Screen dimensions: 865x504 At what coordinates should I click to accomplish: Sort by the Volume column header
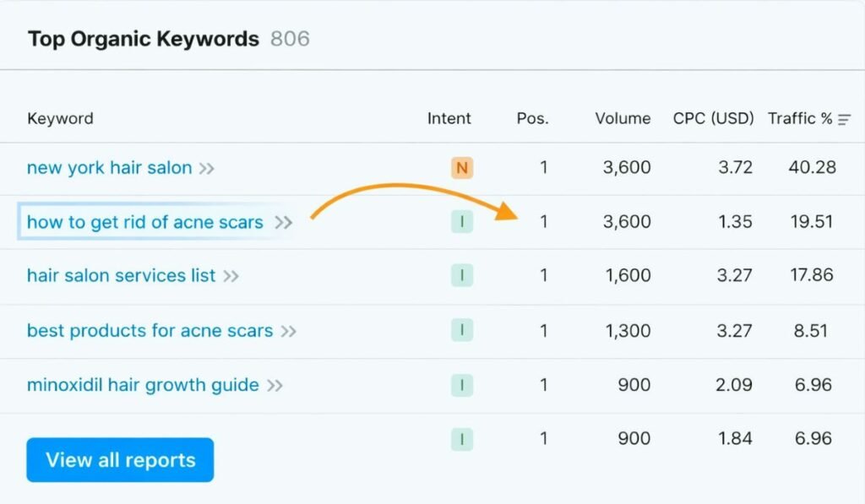pyautogui.click(x=623, y=119)
